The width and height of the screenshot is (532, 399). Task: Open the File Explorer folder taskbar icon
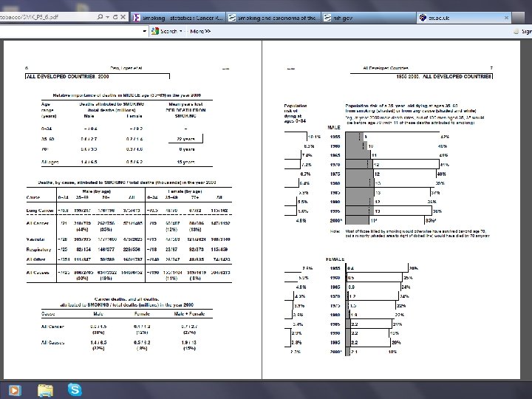pos(45,390)
